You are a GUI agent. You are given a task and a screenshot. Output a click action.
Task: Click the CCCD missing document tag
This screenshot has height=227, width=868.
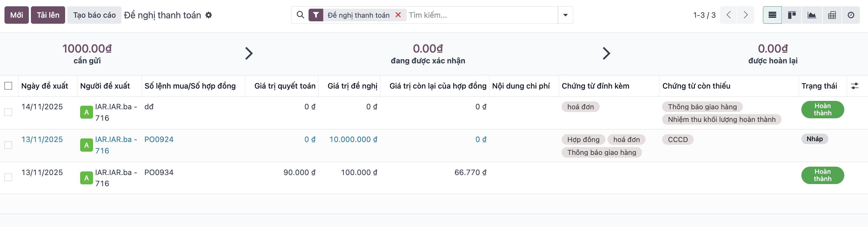pos(678,140)
